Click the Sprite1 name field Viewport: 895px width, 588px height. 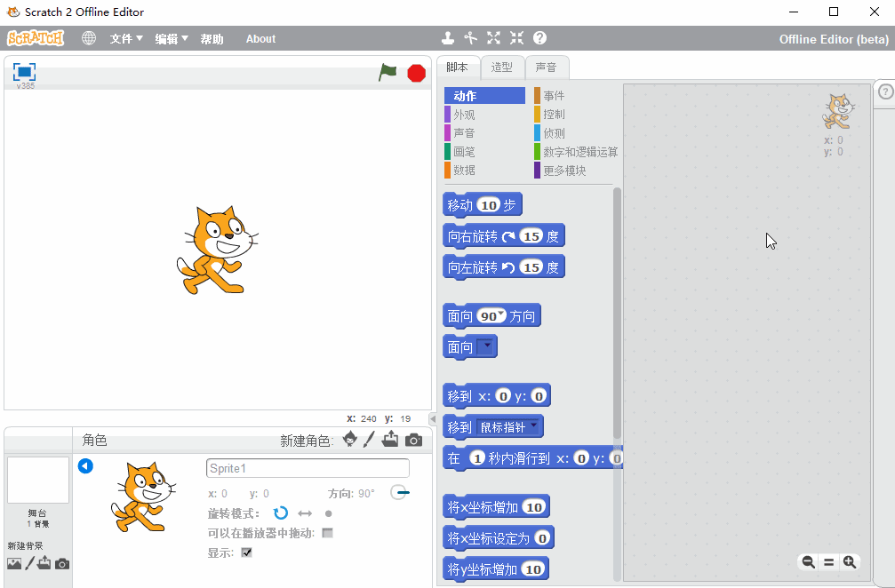click(308, 468)
